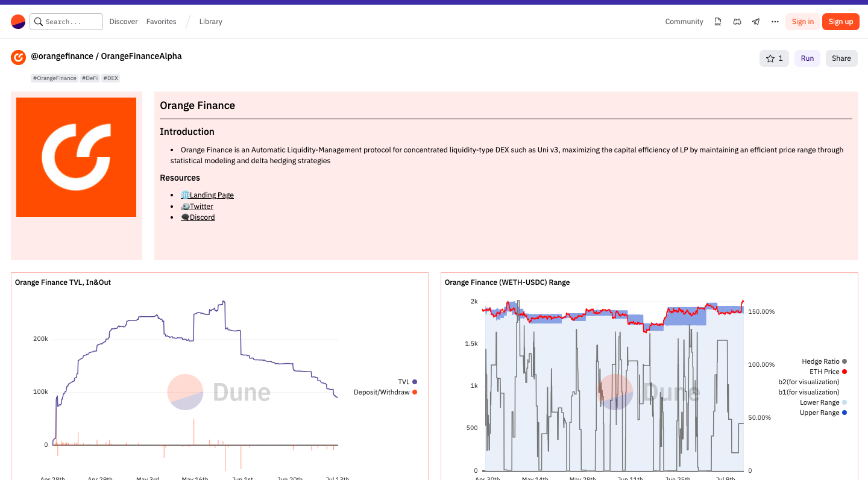Toggle the Deposit/Withdraw legend series
The image size is (868, 480).
pos(385,392)
